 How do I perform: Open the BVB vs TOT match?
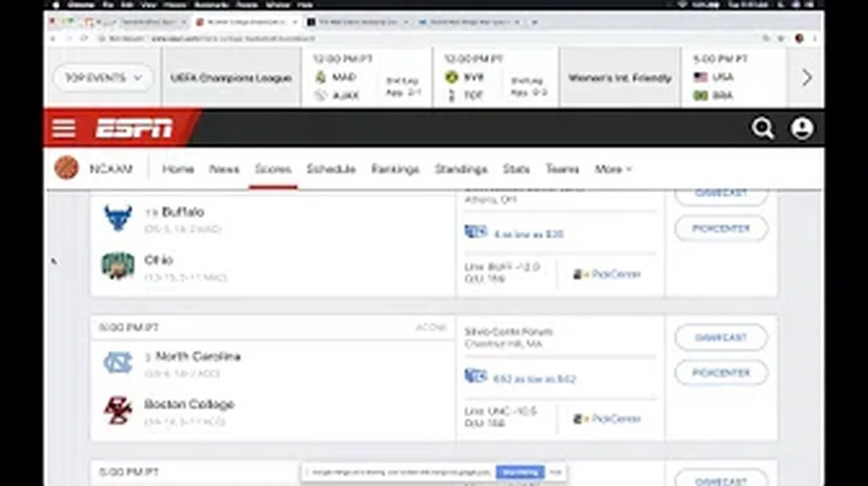[x=495, y=78]
